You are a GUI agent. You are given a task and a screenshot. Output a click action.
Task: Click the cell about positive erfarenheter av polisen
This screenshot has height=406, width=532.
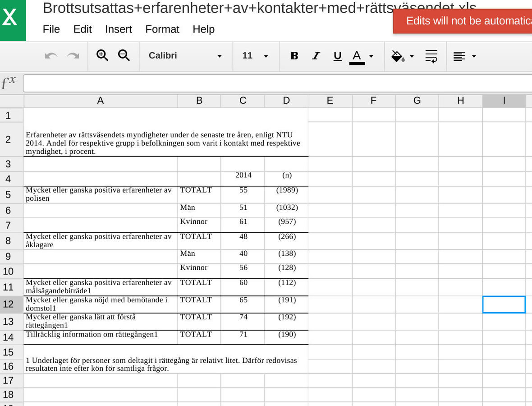[x=101, y=194]
